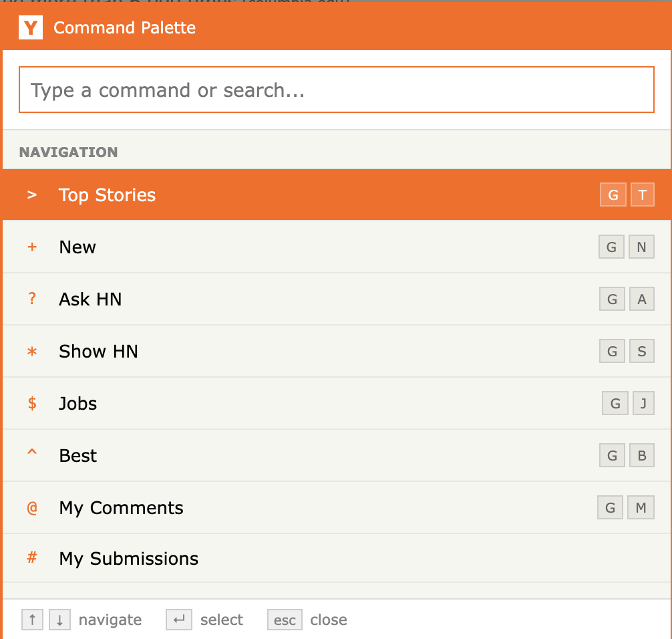Click the asterisk icon beside Show HN
This screenshot has width=672, height=639.
click(32, 352)
